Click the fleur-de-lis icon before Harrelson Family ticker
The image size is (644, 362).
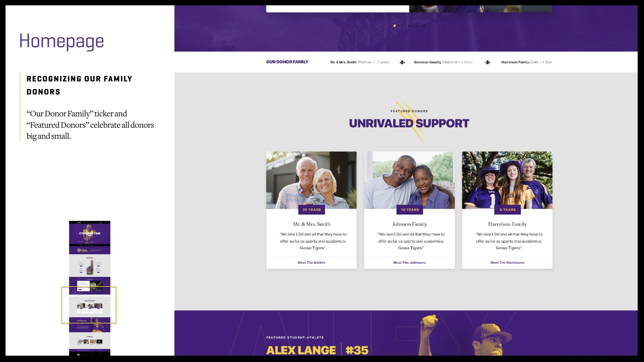tap(488, 62)
